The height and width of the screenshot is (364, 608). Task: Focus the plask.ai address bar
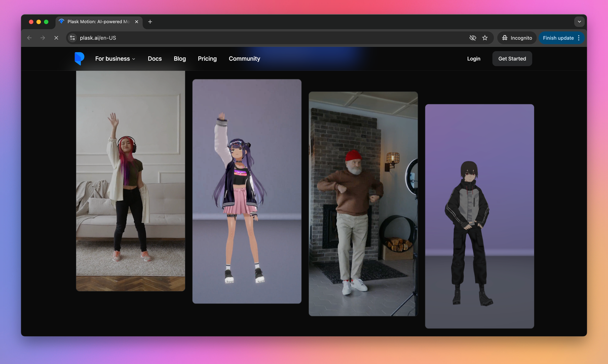(x=253, y=38)
